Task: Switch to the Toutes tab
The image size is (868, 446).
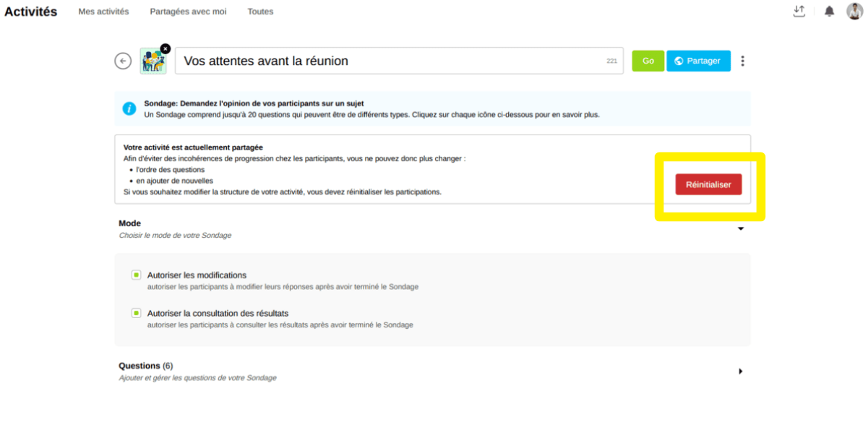Action: click(260, 12)
